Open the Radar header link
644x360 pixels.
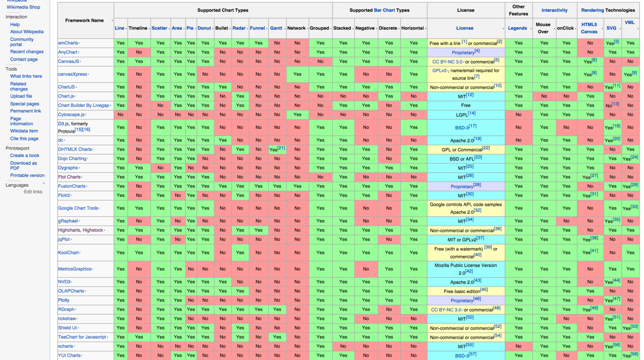(x=239, y=28)
